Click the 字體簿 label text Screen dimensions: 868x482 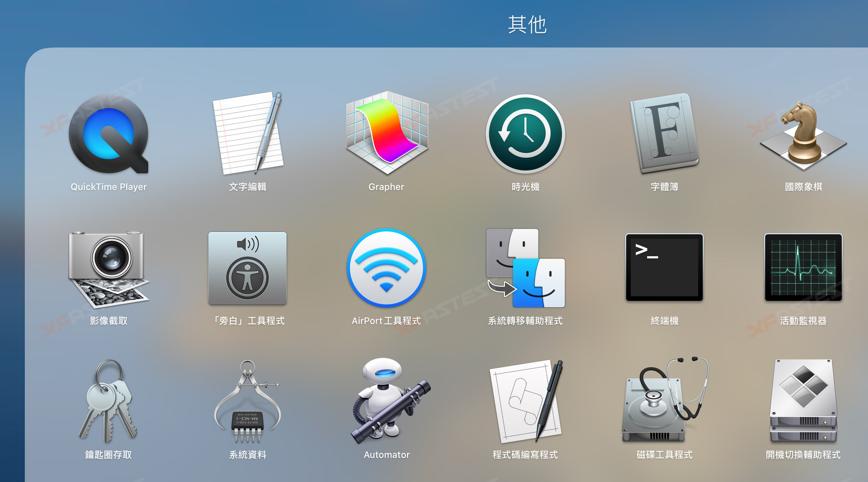(x=664, y=187)
